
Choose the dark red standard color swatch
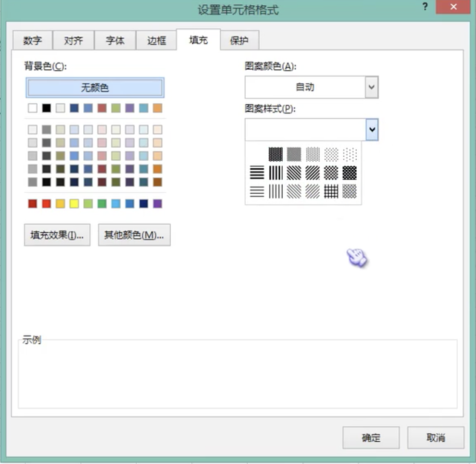pyautogui.click(x=32, y=204)
